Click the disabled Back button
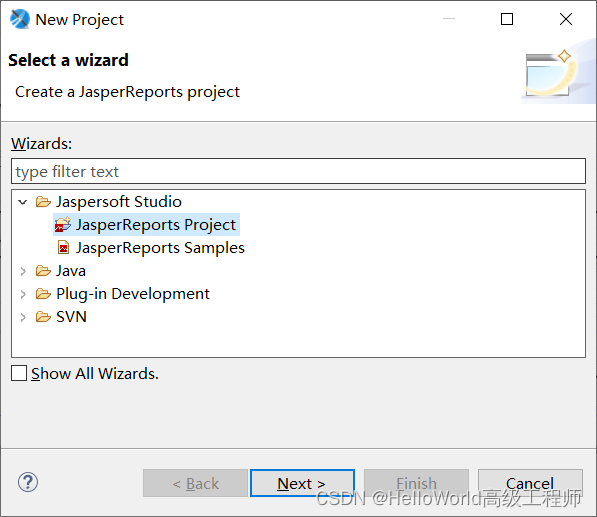The width and height of the screenshot is (597, 517). pyautogui.click(x=195, y=483)
